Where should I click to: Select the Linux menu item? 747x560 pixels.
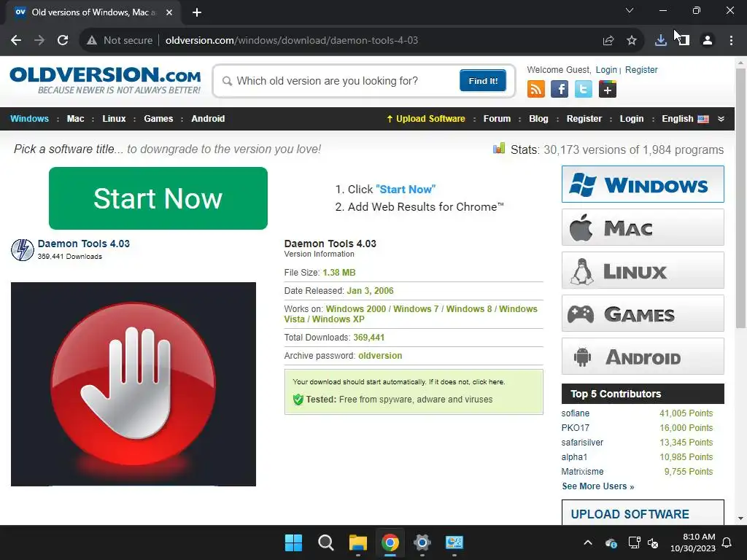(114, 119)
